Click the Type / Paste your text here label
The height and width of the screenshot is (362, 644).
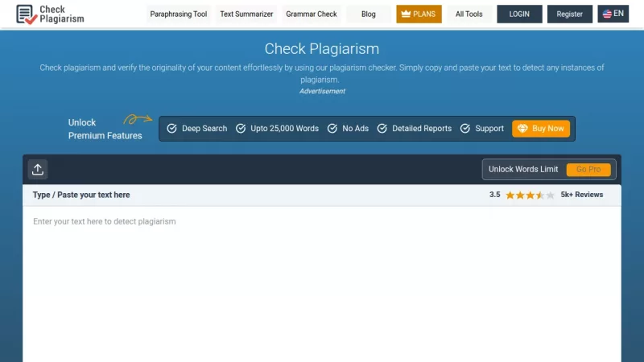tap(81, 195)
